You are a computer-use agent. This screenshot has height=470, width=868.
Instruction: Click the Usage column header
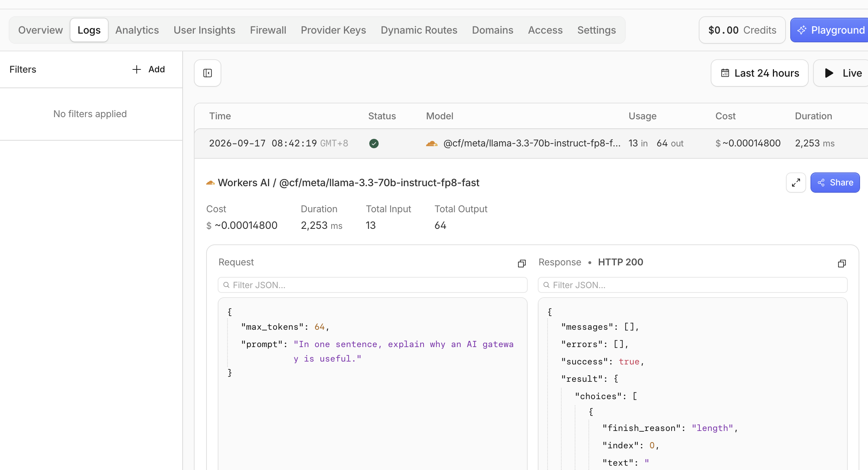click(x=642, y=116)
